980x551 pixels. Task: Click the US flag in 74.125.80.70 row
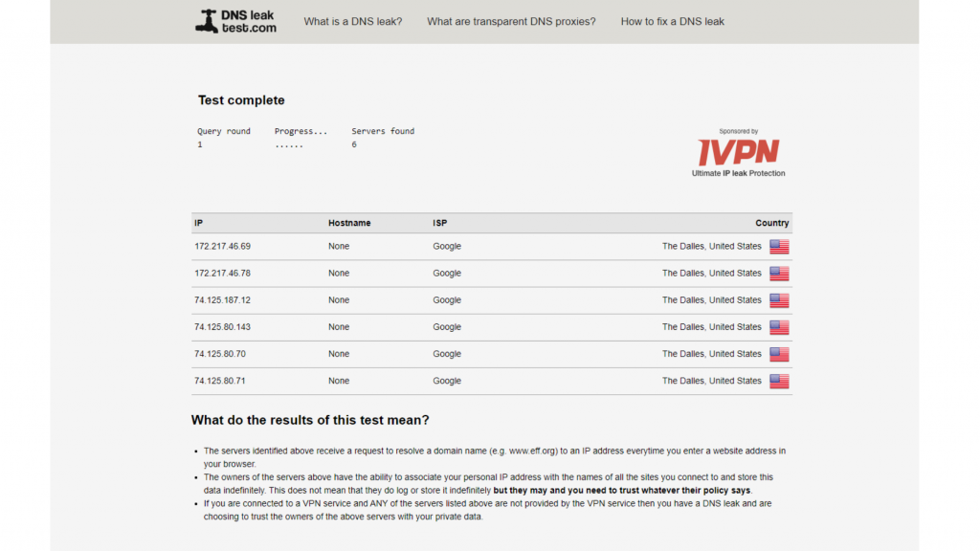pos(779,354)
